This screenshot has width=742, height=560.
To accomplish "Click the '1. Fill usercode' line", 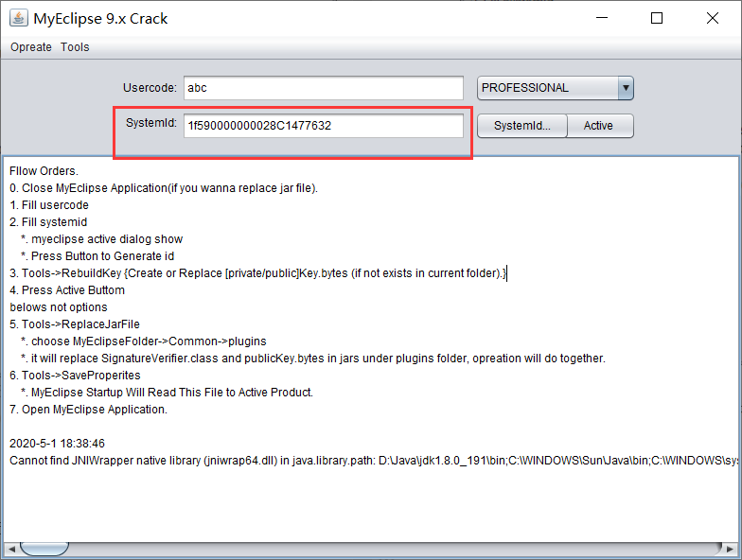I will tap(49, 205).
